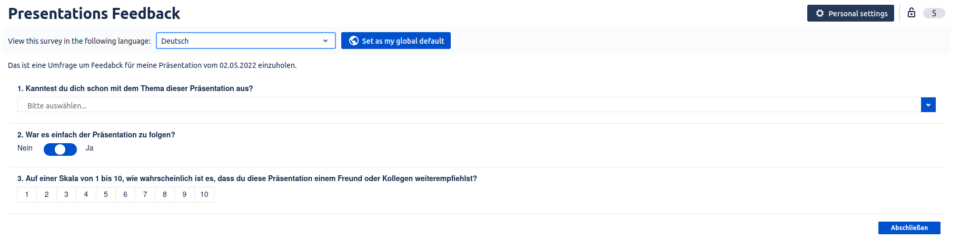
Task: Click the Abschließen button
Action: pos(909,228)
